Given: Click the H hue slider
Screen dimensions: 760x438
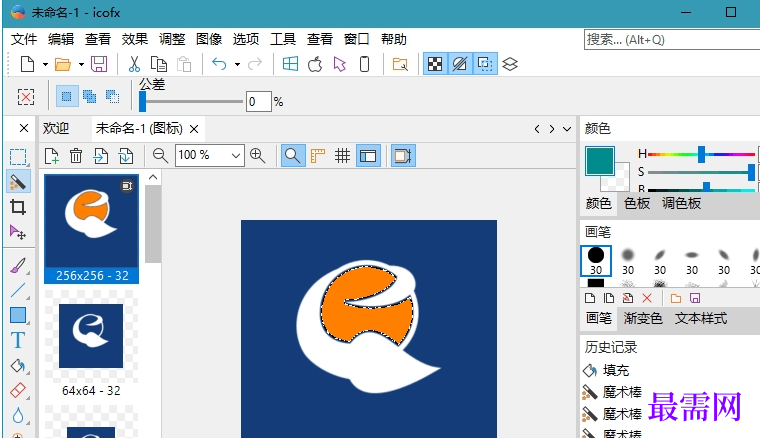Looking at the screenshot, I should point(701,155).
